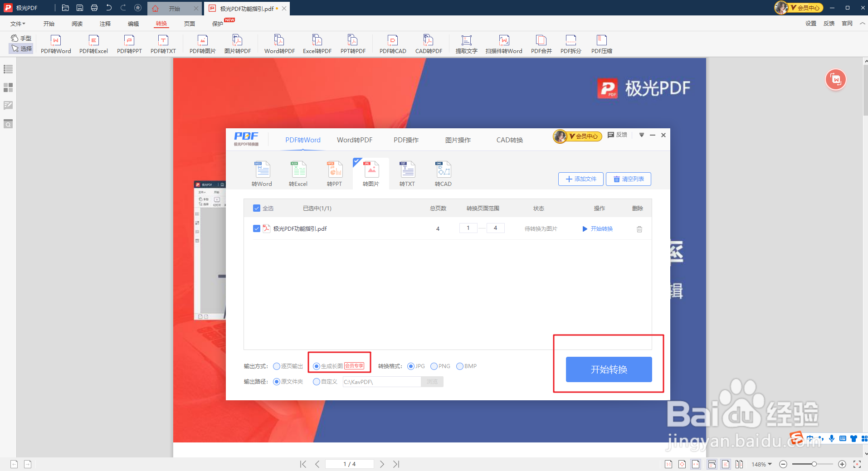
Task: Open the PPT转PDF toolbar tool
Action: (x=353, y=44)
